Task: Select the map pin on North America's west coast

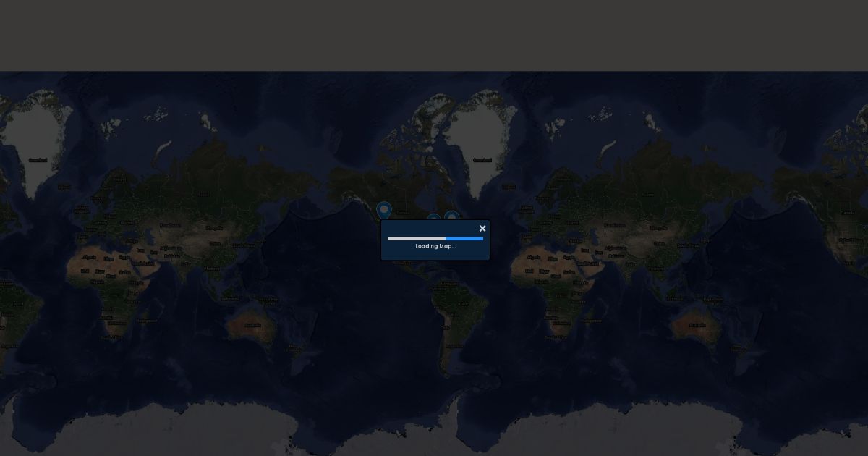Action: point(385,210)
